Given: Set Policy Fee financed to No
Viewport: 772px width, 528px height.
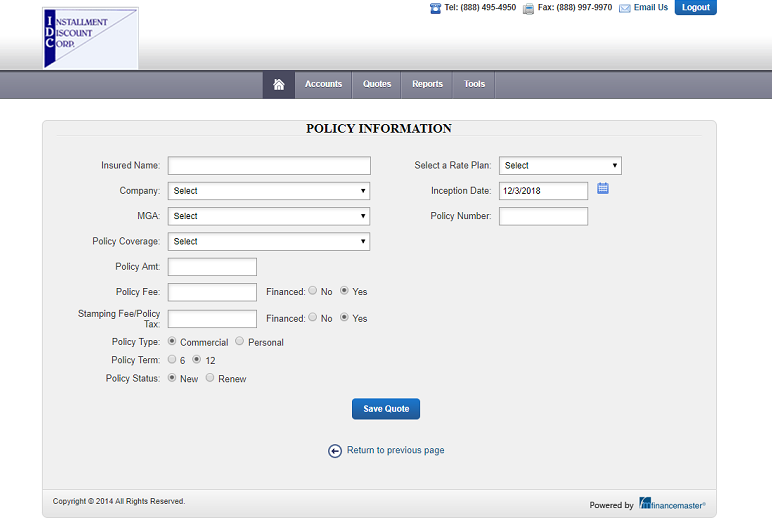Looking at the screenshot, I should (313, 291).
